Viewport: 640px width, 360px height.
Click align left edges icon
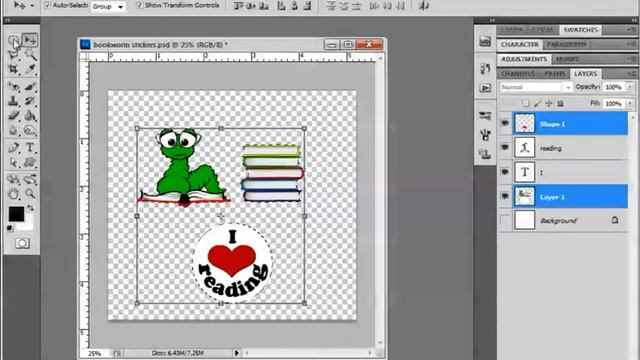pos(281,6)
